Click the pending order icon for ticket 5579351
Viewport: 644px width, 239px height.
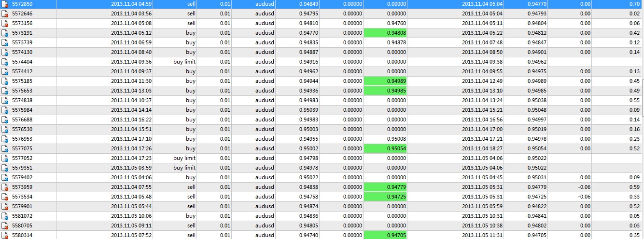[5, 168]
